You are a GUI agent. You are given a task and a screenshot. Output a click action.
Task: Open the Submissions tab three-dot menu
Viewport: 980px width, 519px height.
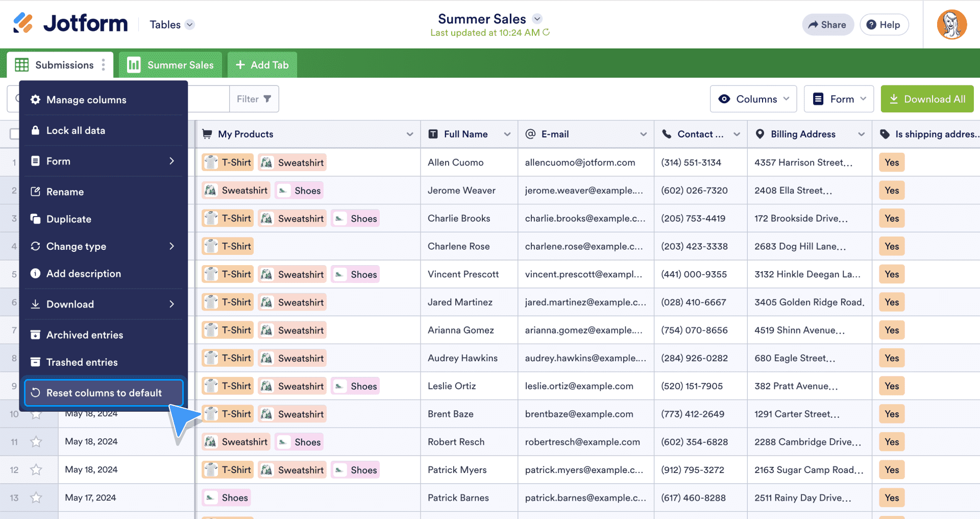click(x=104, y=65)
